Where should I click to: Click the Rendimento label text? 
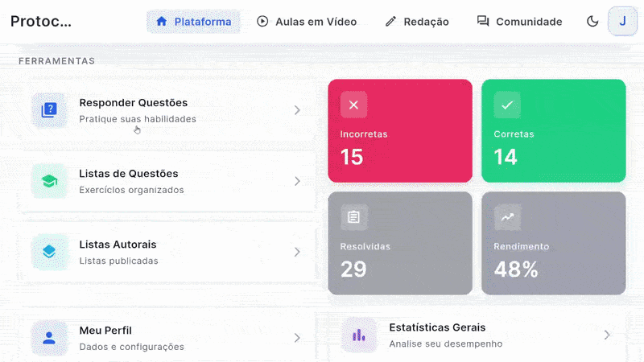point(521,247)
